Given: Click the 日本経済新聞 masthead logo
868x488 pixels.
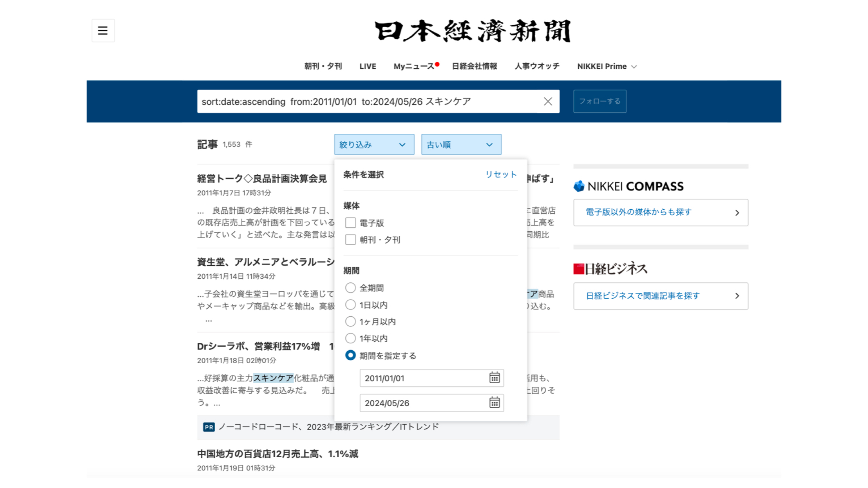Looking at the screenshot, I should point(472,31).
